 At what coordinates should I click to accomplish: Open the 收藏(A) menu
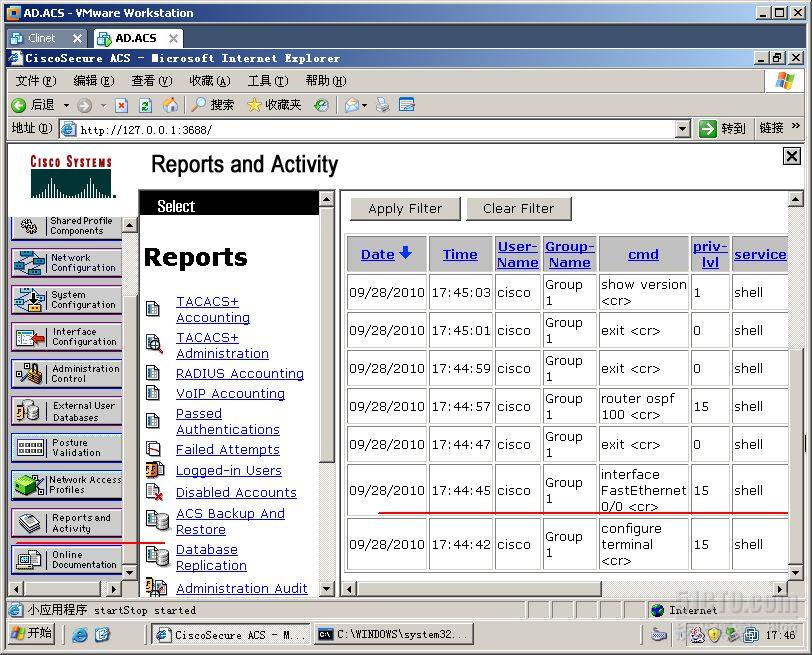point(209,81)
